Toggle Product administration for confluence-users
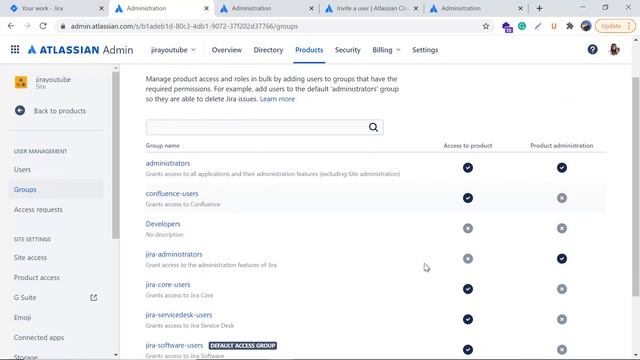This screenshot has width=640, height=360. click(562, 198)
